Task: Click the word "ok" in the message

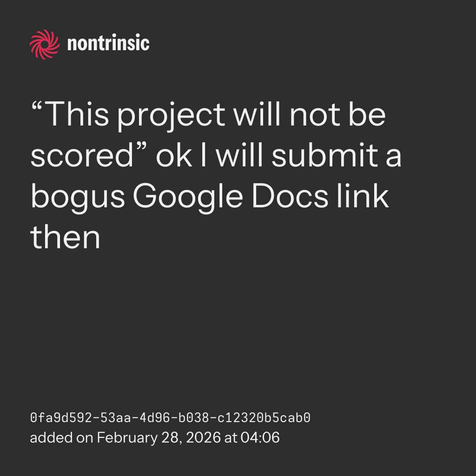Action: (173, 156)
